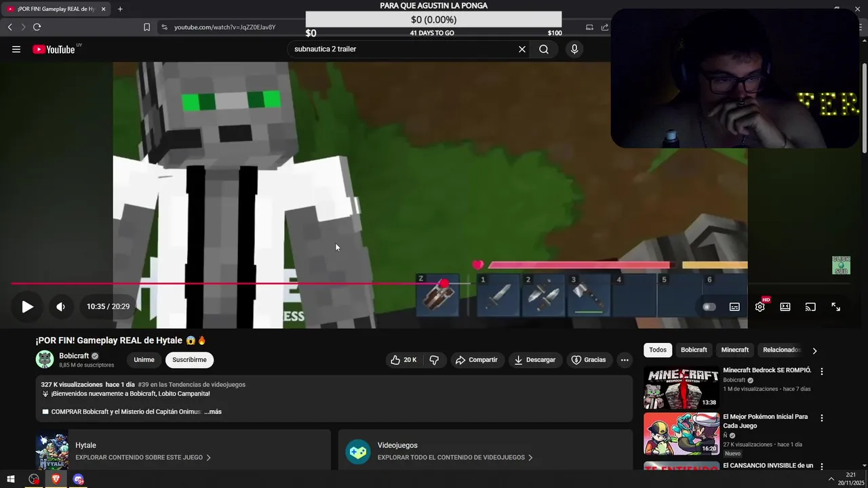This screenshot has width=868, height=488.
Task: Open options for El CANSANCIO INVISIBLE video
Action: [x=822, y=466]
